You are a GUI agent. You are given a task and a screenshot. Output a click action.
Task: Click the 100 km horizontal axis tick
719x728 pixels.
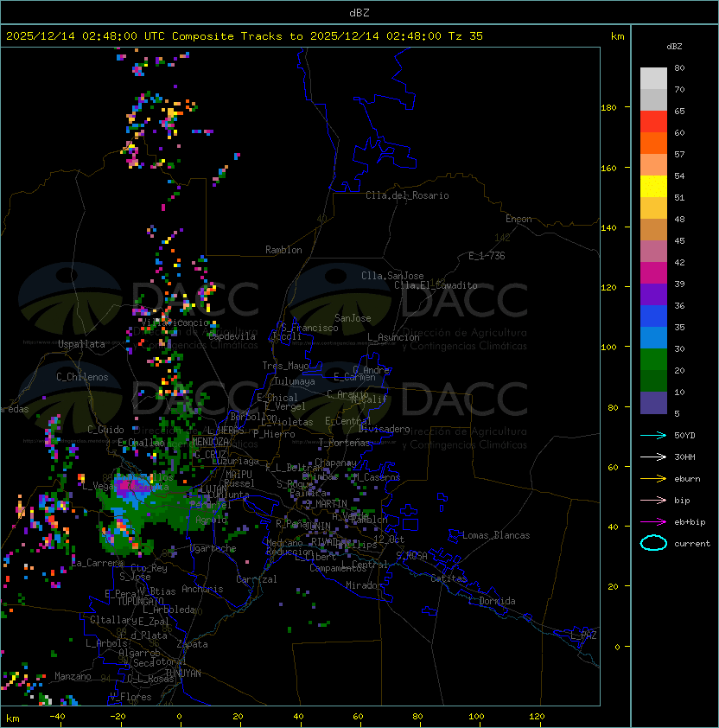click(x=476, y=717)
